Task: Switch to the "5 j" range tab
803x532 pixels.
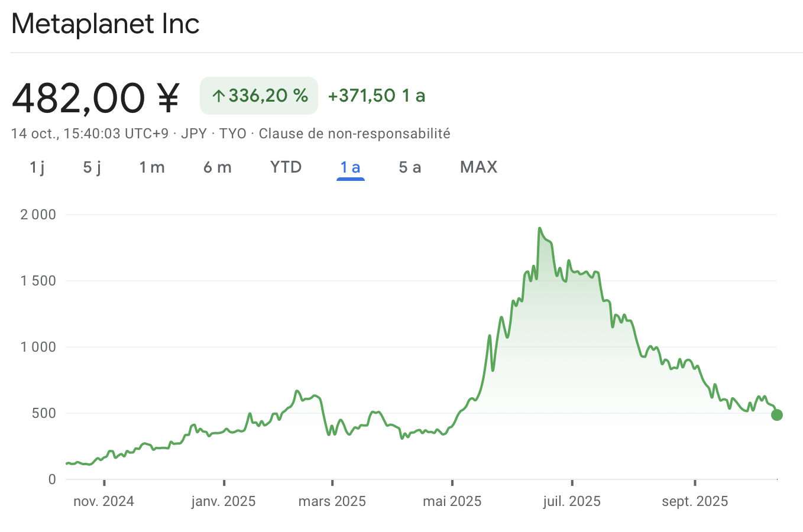Action: click(x=92, y=167)
